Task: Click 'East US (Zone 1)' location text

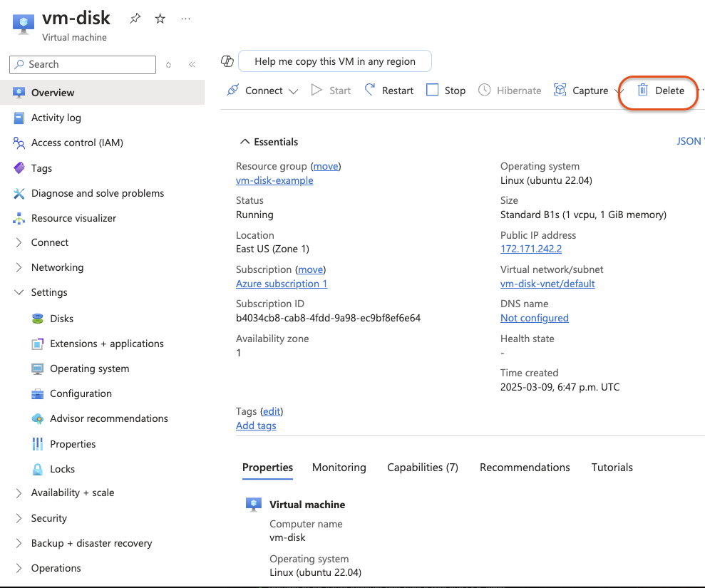Action: 272,249
